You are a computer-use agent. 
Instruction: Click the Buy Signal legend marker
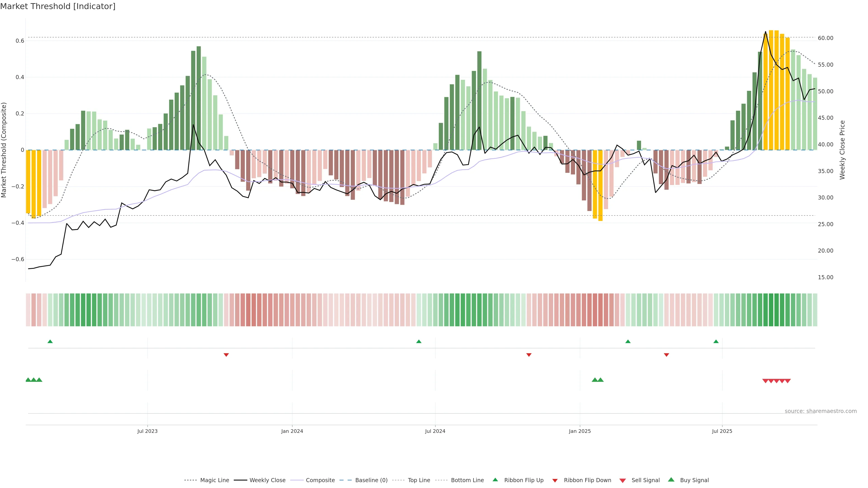(x=671, y=480)
